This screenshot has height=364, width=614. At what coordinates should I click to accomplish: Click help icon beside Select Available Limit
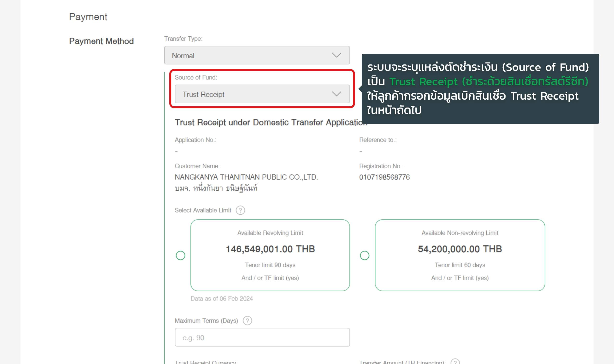pyautogui.click(x=240, y=210)
